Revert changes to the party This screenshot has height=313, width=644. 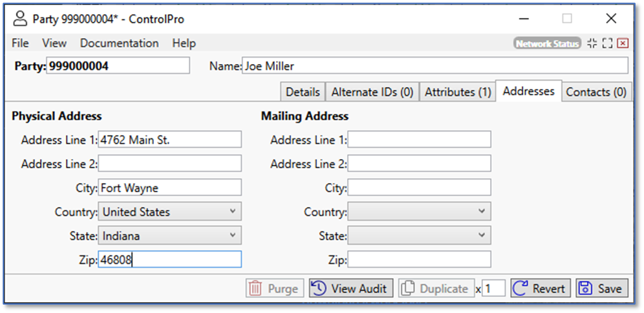tap(541, 288)
